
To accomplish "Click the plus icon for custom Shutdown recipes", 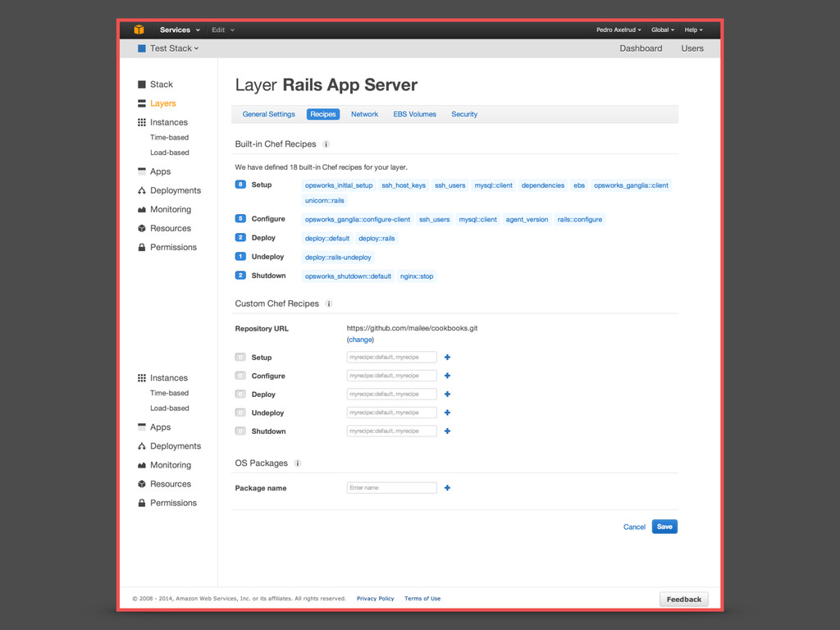I will [447, 431].
